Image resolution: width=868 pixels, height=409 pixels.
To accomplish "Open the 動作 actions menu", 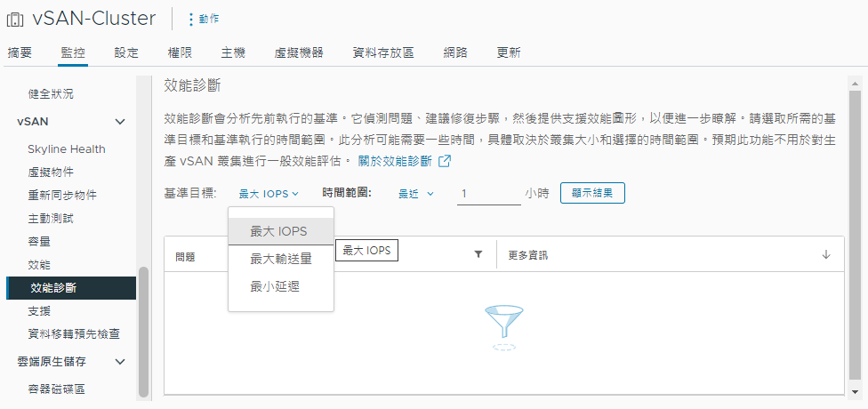I will point(203,19).
